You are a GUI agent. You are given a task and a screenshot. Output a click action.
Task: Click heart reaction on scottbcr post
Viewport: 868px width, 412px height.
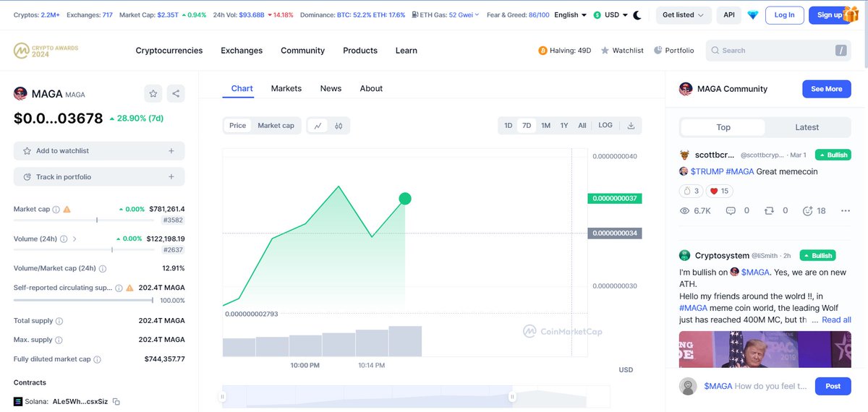(x=720, y=191)
